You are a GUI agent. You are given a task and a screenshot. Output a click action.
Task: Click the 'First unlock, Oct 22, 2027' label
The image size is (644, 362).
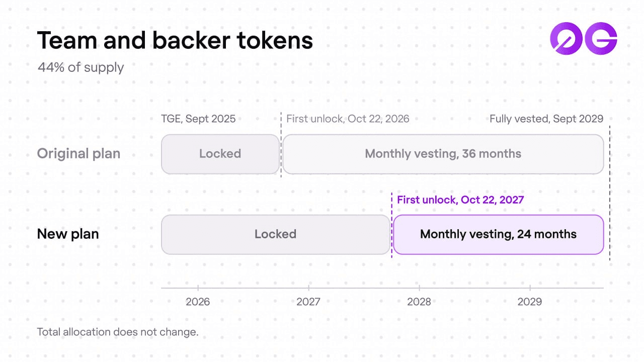click(x=460, y=200)
